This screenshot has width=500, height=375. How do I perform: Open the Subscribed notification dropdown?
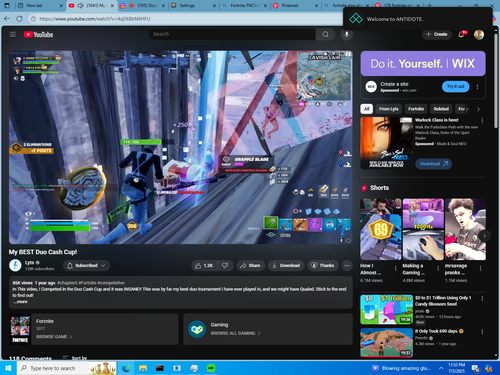(x=86, y=265)
